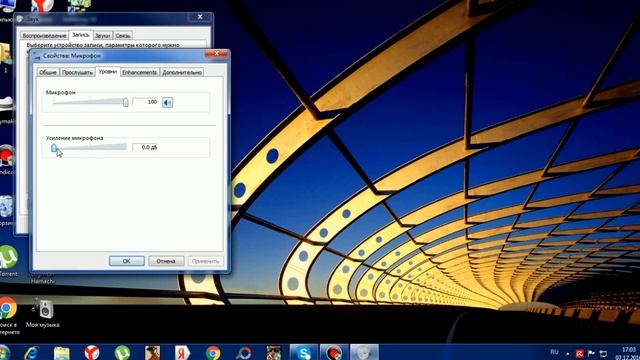Open the Windows Start menu
640x360 pixels.
coord(4,353)
